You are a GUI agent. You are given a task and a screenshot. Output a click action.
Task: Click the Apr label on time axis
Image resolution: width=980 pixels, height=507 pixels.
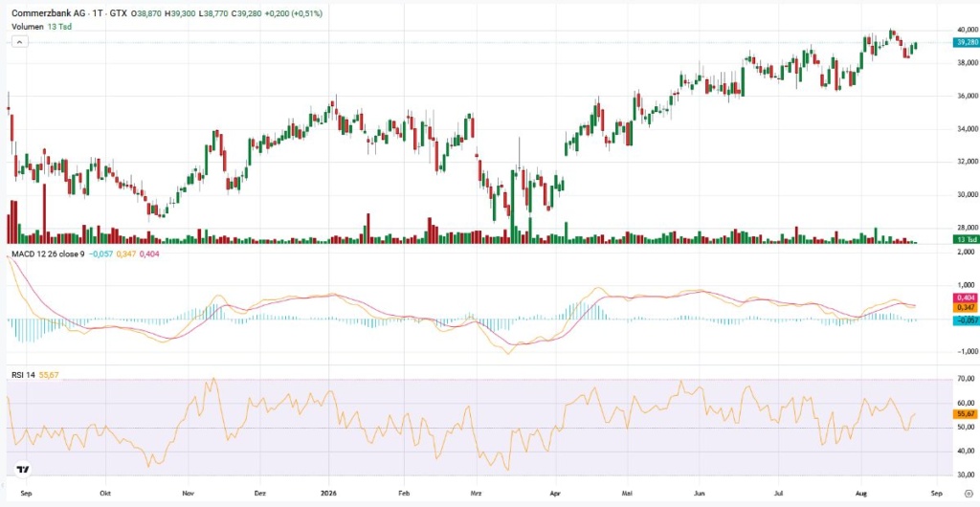556,493
